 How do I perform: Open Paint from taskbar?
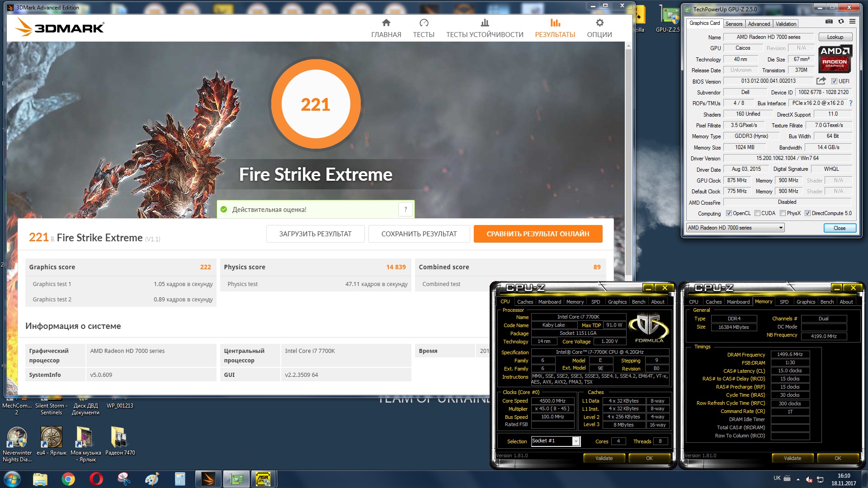[x=152, y=479]
